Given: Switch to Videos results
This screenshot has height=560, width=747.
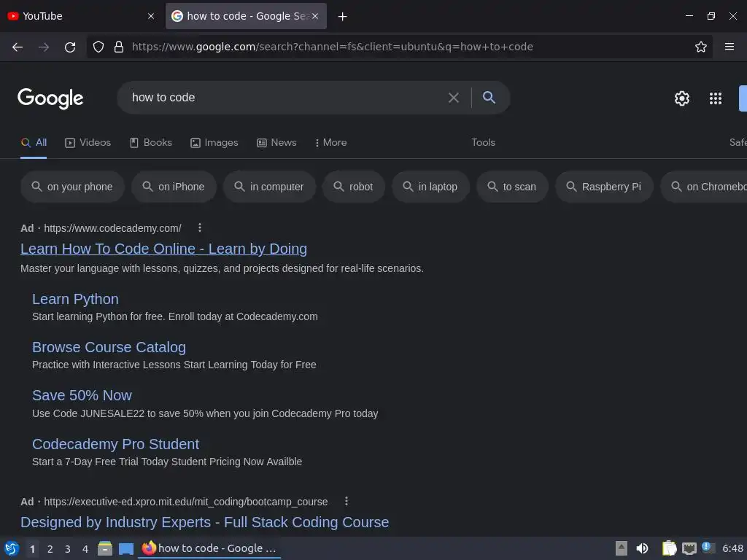Looking at the screenshot, I should [88, 142].
